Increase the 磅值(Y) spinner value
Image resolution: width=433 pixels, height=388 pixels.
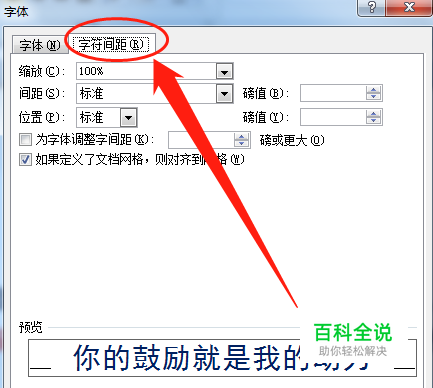tap(373, 113)
